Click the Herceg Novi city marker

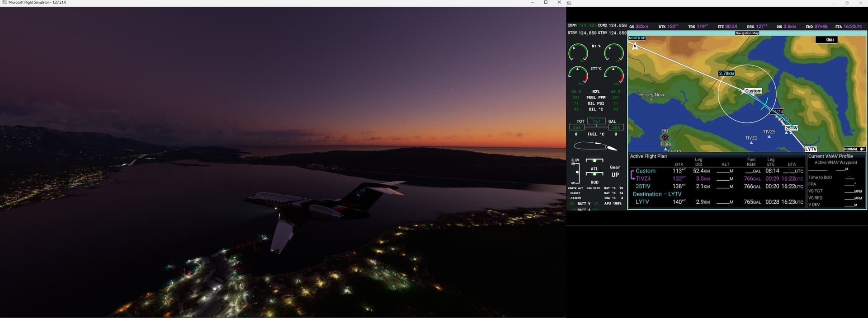651,100
